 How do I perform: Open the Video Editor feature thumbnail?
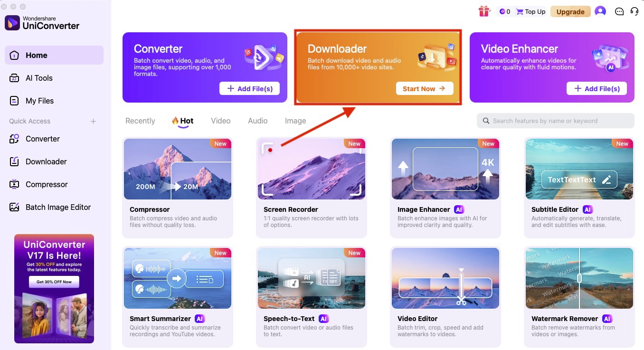(x=445, y=278)
